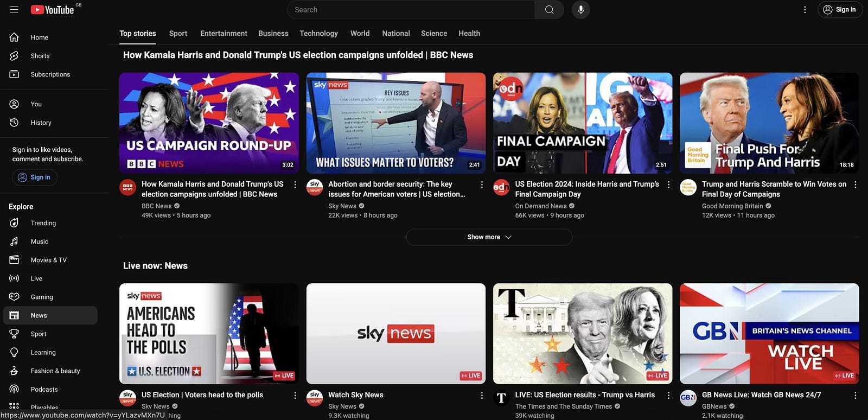
Task: Click the YouTube logo
Action: click(53, 10)
